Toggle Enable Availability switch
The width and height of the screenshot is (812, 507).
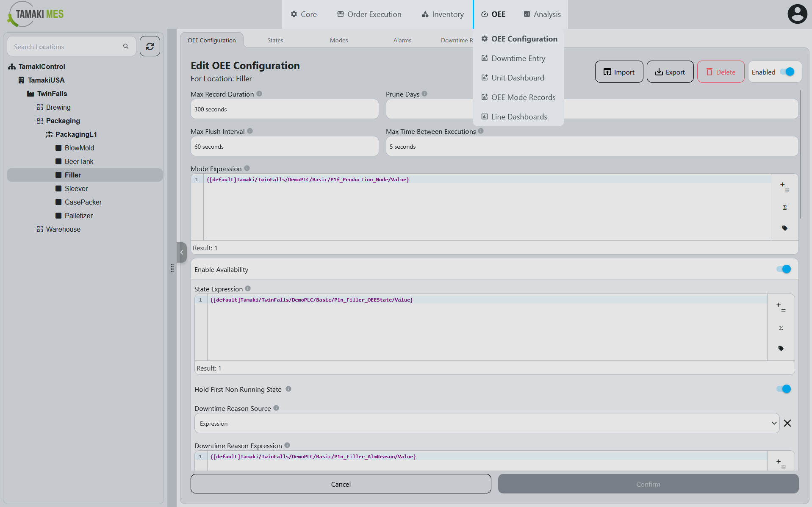(x=784, y=269)
